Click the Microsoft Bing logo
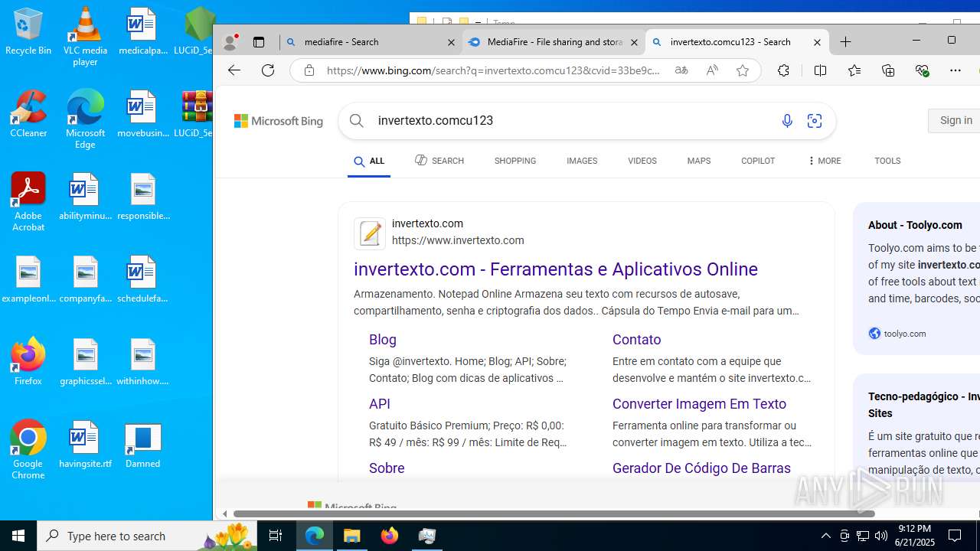 [279, 121]
